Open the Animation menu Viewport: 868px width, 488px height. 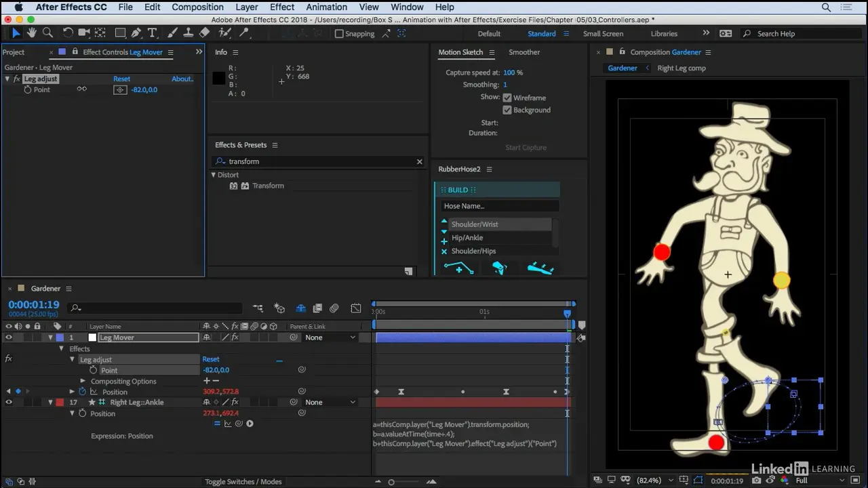click(x=327, y=7)
